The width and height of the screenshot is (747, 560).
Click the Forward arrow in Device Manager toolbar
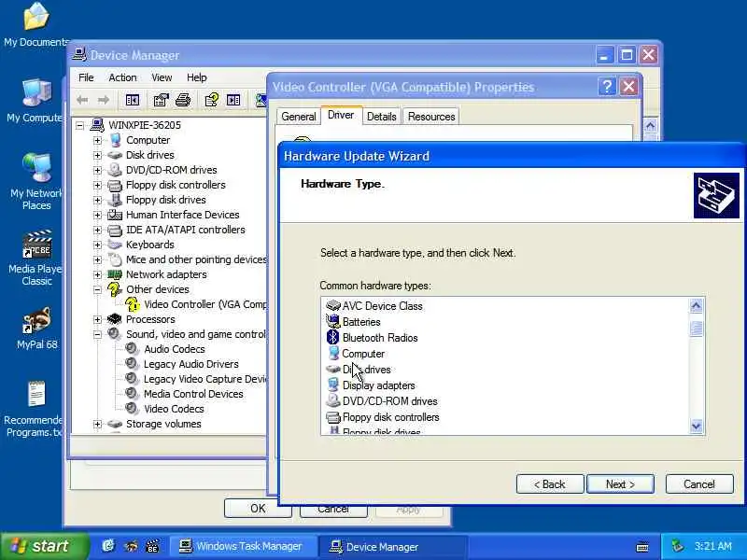coord(104,100)
